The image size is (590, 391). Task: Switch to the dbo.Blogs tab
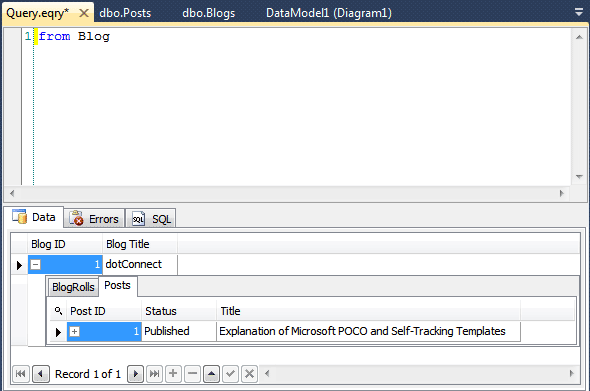208,13
